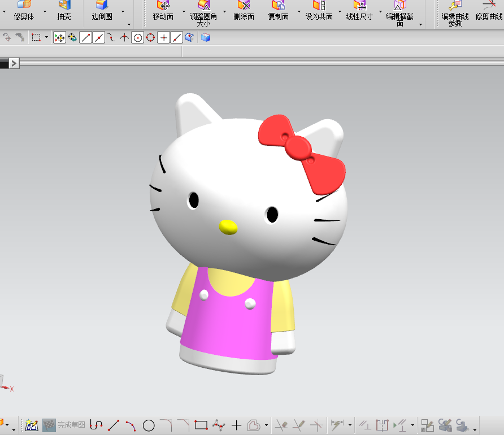Expand dropdown arrow beside 边倒圆
The height and width of the screenshot is (435, 504).
123,11
